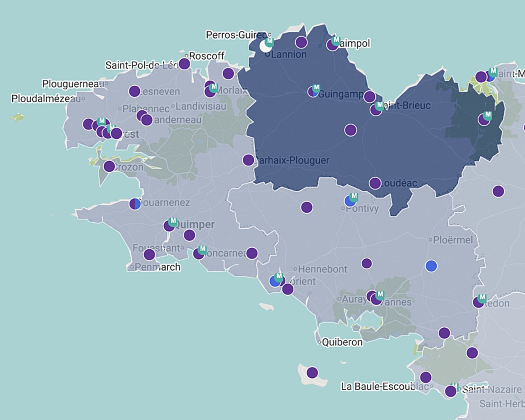Select the purple marker just below the Lorient label
Viewport: 525px width, 420px height.
pyautogui.click(x=288, y=289)
